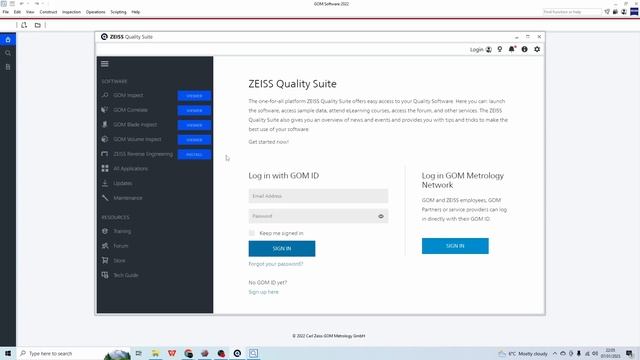Open the Help menu in GOM Software
The height and width of the screenshot is (360, 640).
click(136, 12)
